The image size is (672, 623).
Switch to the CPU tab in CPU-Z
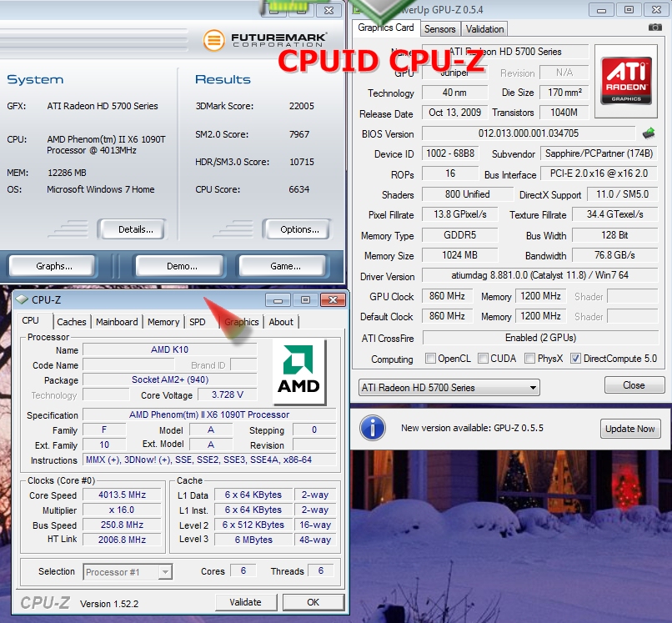click(30, 321)
